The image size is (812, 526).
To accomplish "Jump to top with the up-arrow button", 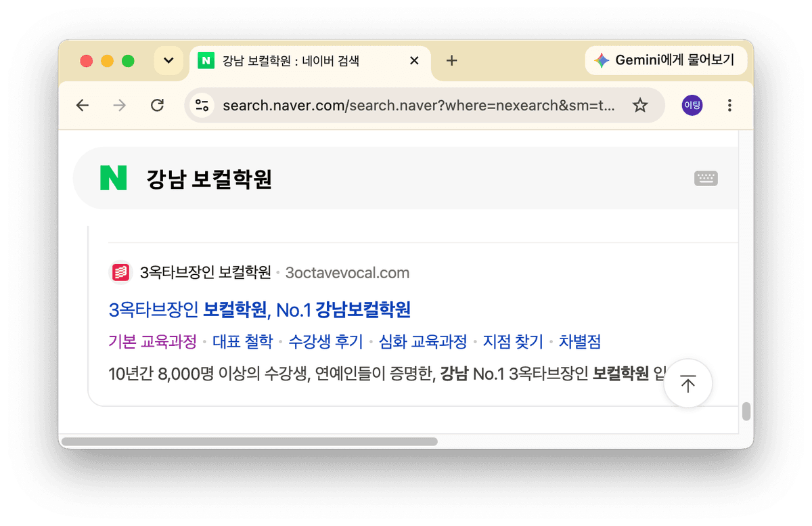I will point(688,384).
